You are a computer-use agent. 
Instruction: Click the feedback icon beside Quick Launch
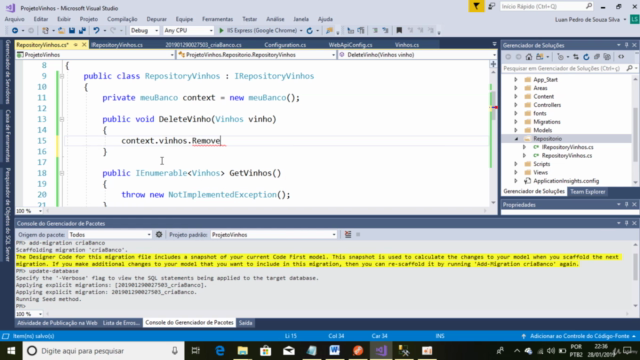491,6
